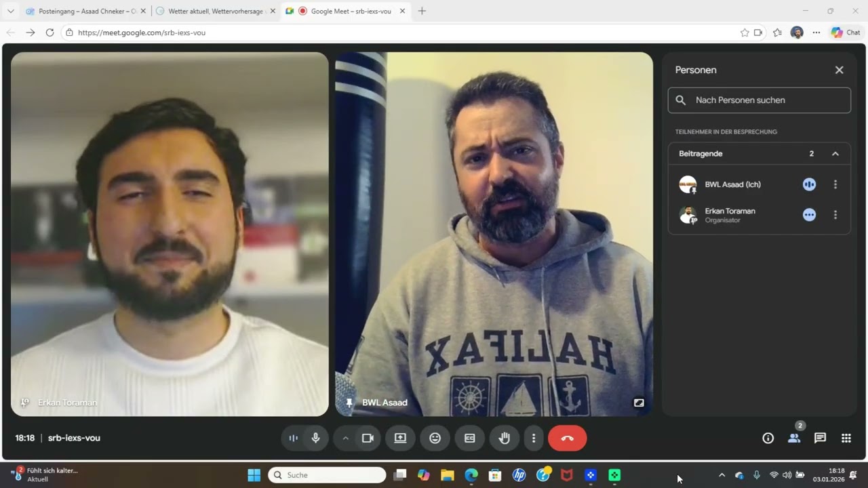Open the activities grid icon
The width and height of the screenshot is (868, 488).
point(846,438)
